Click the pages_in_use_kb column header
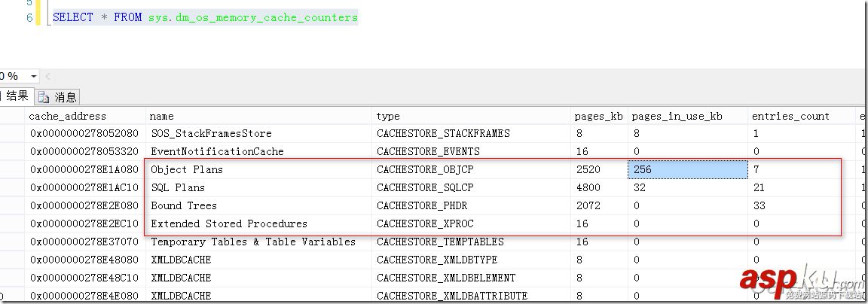 (x=677, y=116)
